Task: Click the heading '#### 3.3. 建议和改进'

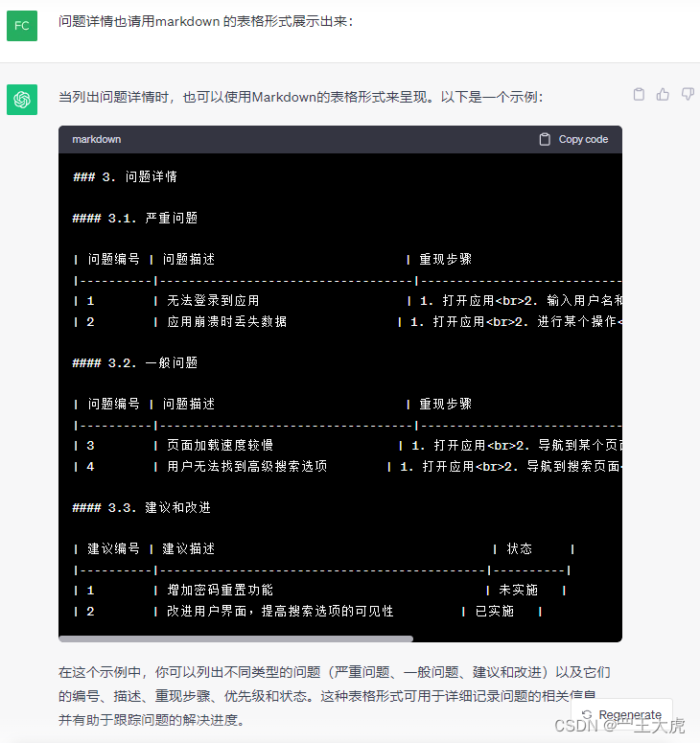Action: (x=142, y=507)
